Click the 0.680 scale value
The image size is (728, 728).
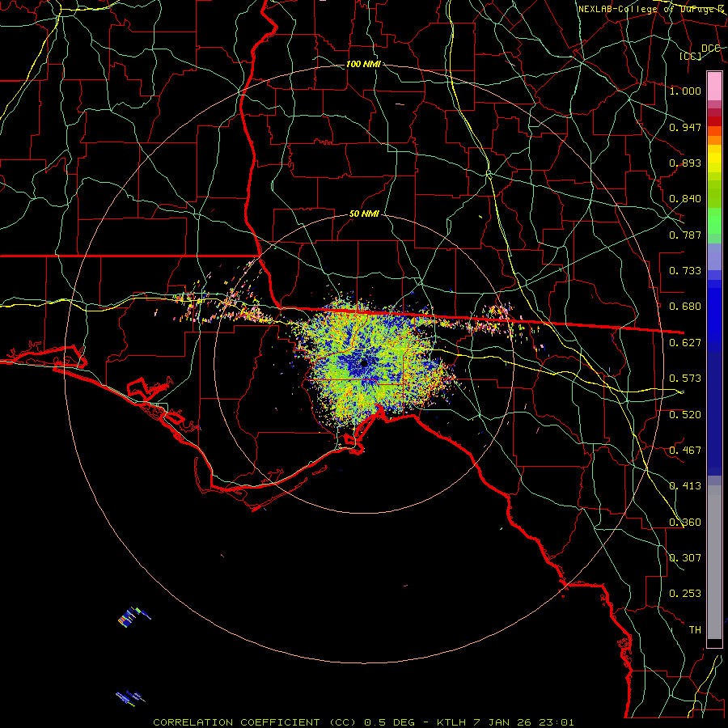coord(685,307)
